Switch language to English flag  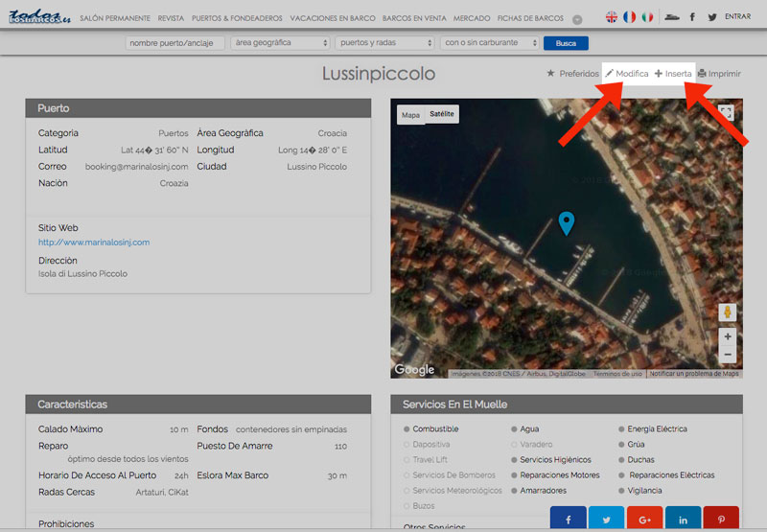click(x=612, y=17)
